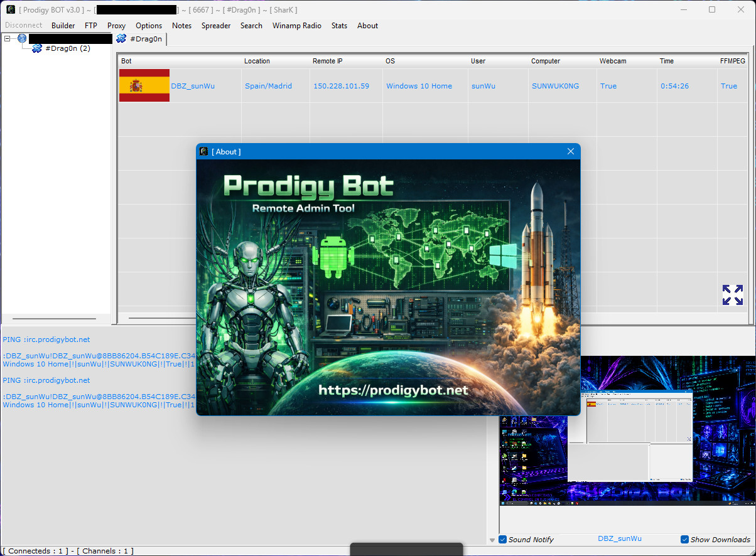Click the Webcam True cell
Screen dimensions: 756x556
608,86
